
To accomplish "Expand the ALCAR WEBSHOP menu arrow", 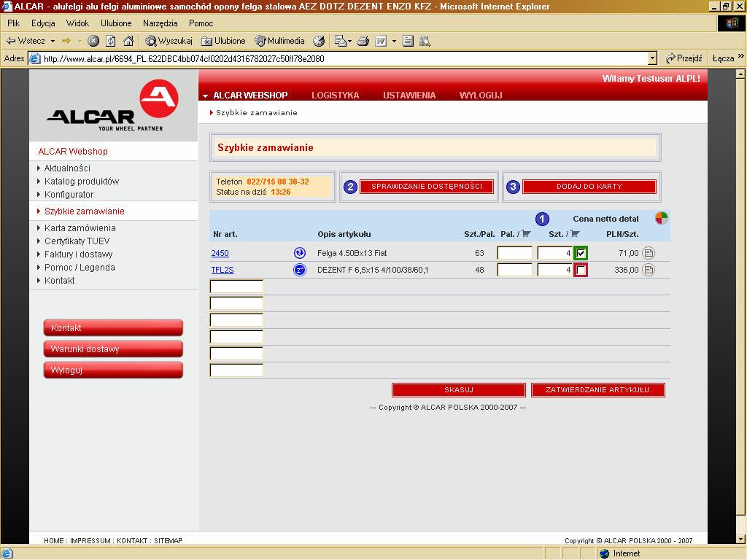I will point(205,96).
